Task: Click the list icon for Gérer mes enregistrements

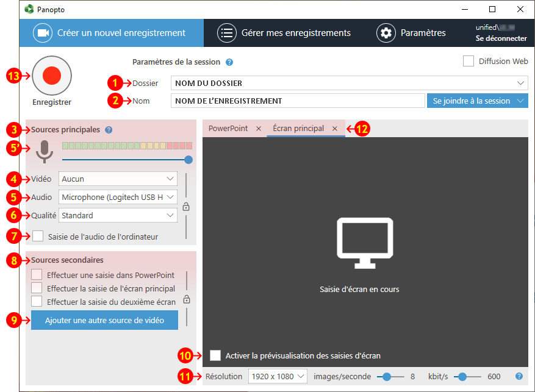Action: point(227,33)
